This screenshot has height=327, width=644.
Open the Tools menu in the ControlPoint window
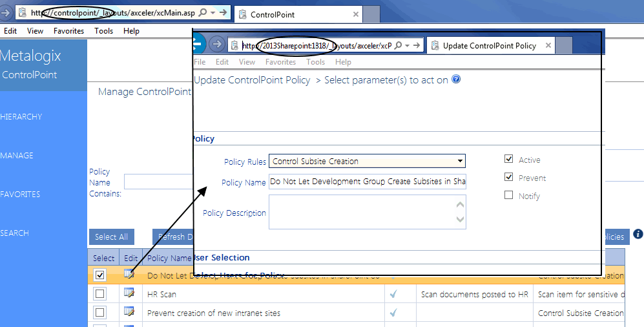103,31
